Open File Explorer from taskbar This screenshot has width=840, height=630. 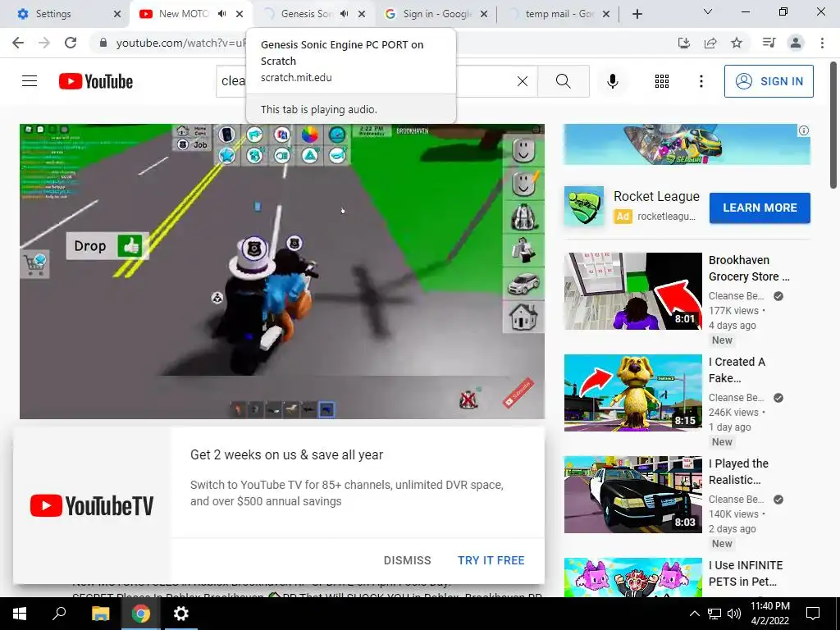pyautogui.click(x=100, y=614)
